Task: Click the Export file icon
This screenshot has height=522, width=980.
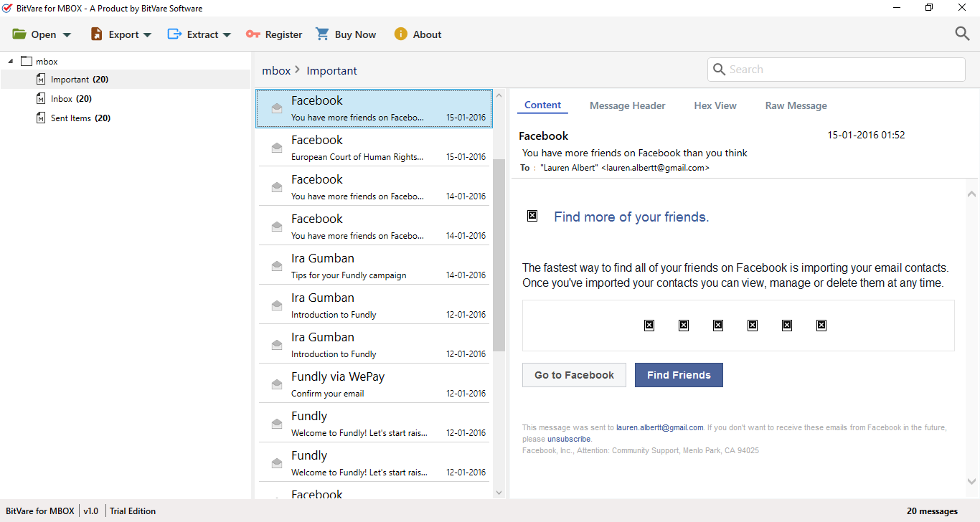Action: (97, 34)
